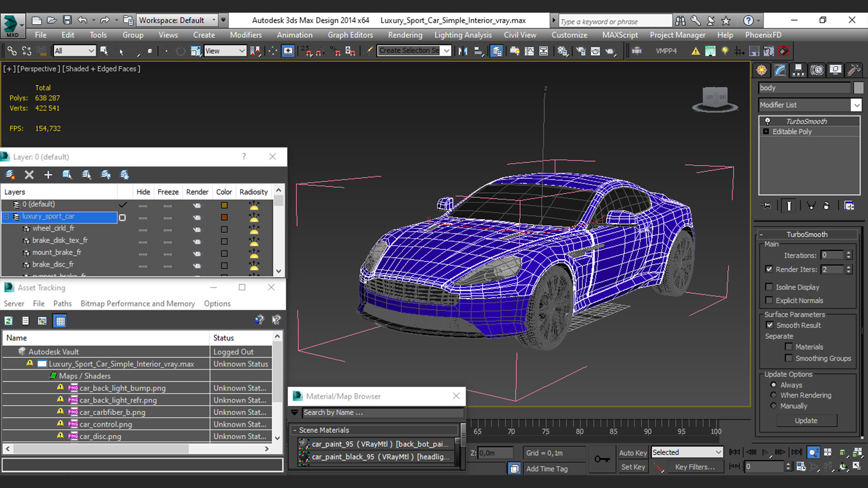Enable Separate by Smoothing Groups checkbox

point(789,358)
